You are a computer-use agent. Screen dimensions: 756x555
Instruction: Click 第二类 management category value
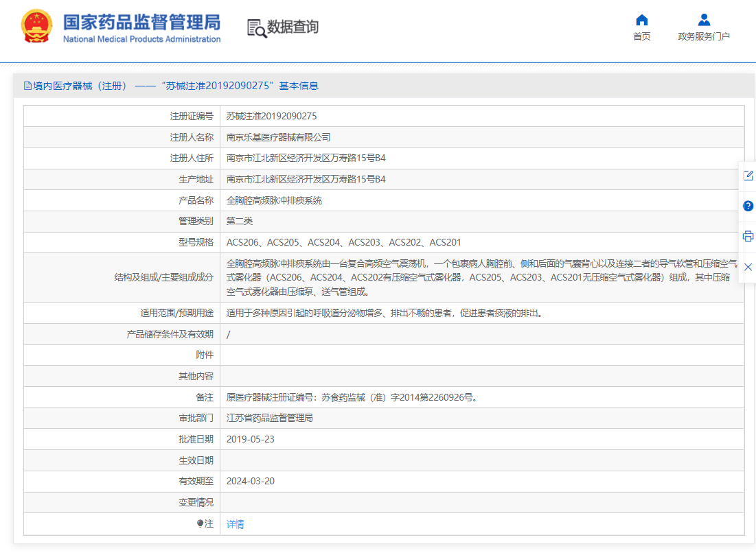click(x=240, y=221)
